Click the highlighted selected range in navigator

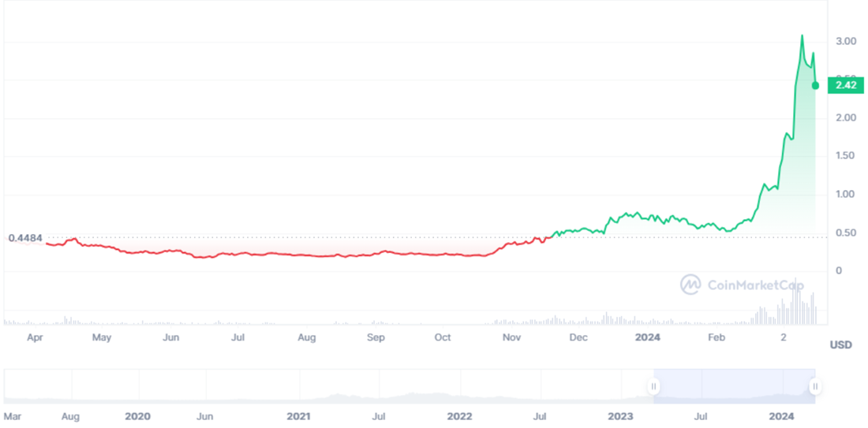734,386
